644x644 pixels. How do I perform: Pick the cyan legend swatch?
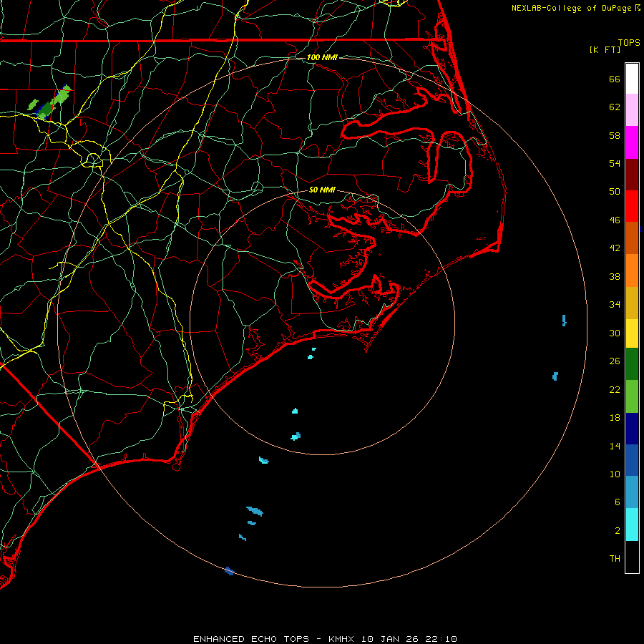tap(632, 525)
